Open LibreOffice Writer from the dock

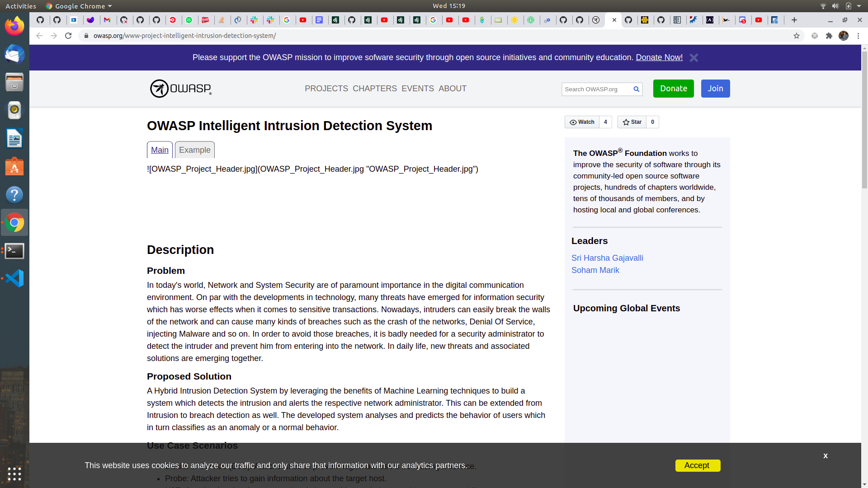(x=14, y=138)
